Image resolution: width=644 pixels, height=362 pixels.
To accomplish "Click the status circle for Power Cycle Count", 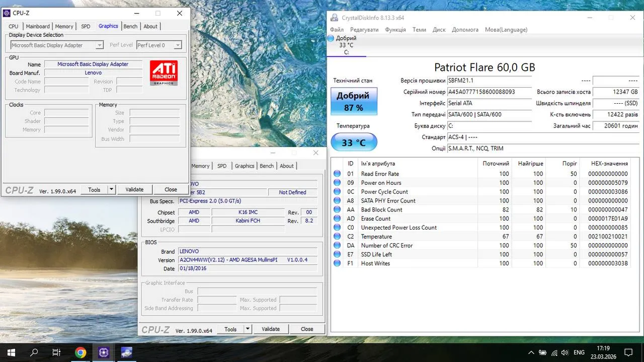I will [337, 192].
